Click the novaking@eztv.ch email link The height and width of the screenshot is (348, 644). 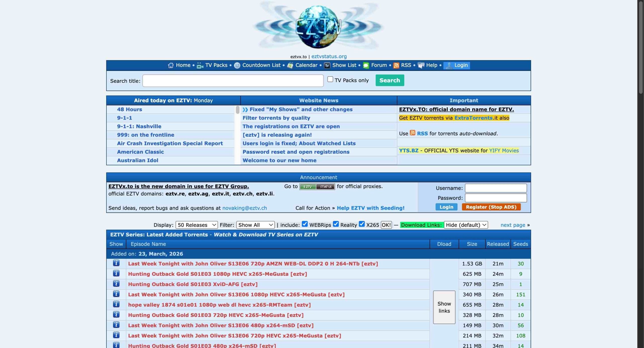point(245,208)
